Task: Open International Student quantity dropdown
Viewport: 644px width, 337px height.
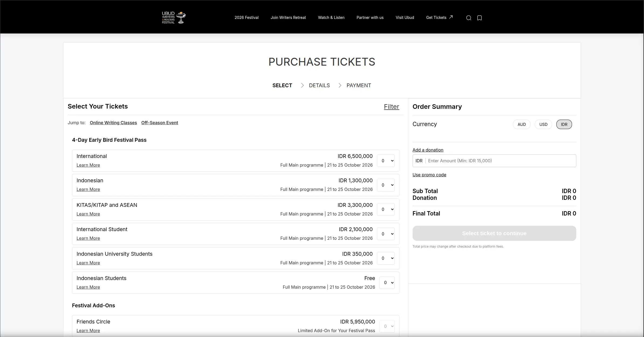Action: pos(386,234)
